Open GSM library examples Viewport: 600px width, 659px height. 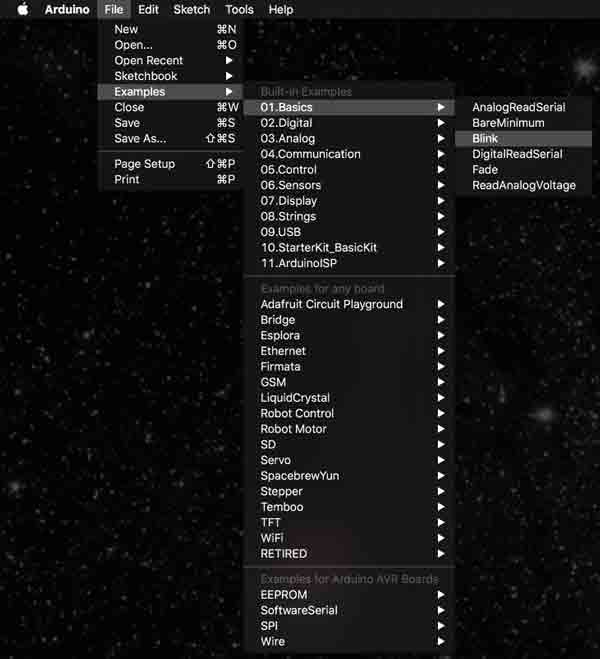click(x=350, y=382)
